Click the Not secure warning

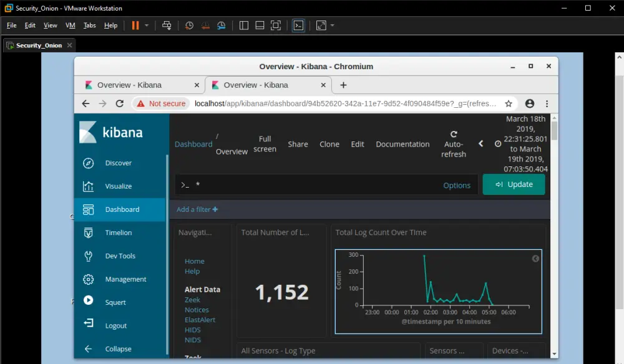point(161,103)
